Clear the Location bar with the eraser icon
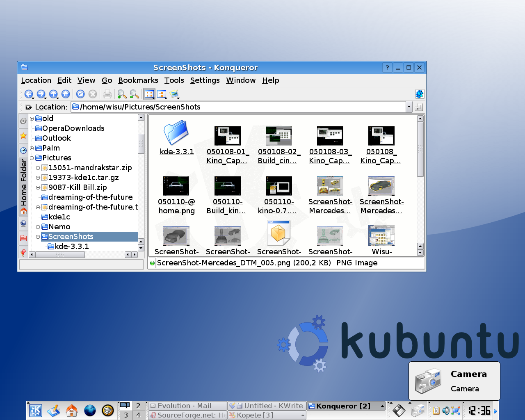 point(28,107)
